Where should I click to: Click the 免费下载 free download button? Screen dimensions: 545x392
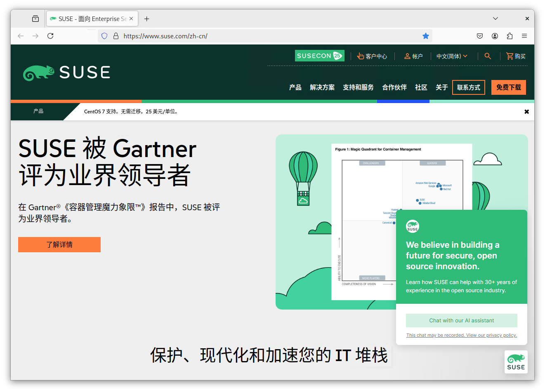(509, 87)
